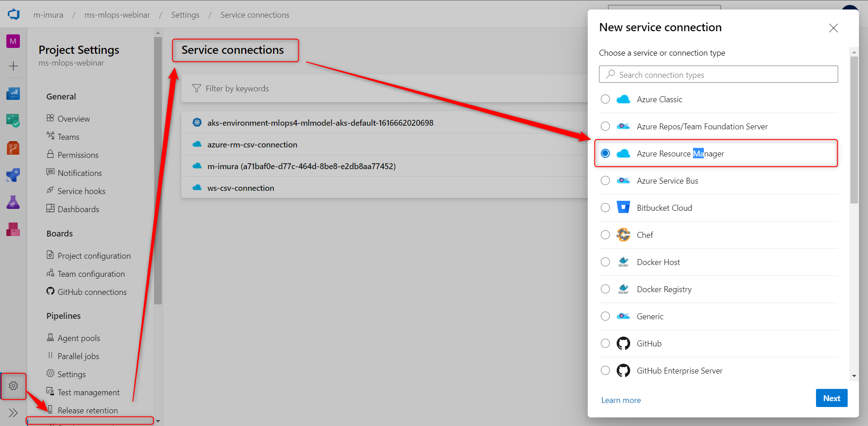Click the dialog scrollbar down arrow

pos(854,376)
